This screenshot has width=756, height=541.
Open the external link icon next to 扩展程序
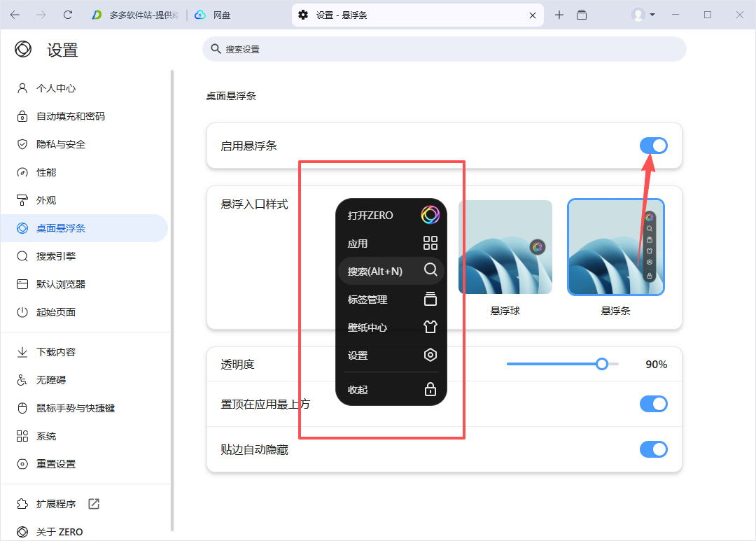tap(94, 504)
